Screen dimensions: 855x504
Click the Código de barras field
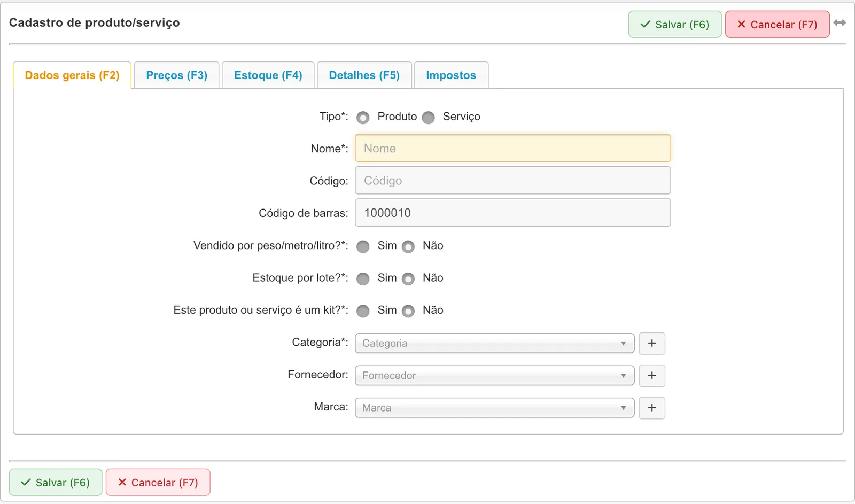click(513, 213)
